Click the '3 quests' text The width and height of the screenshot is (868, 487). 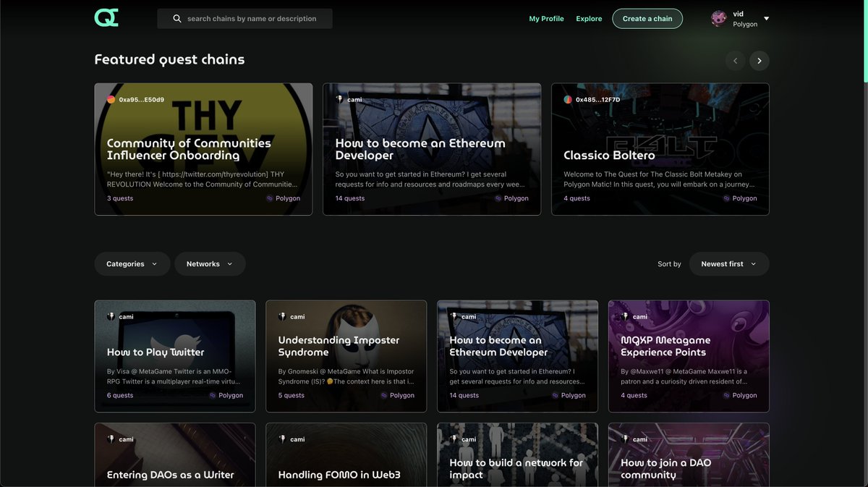click(x=120, y=198)
